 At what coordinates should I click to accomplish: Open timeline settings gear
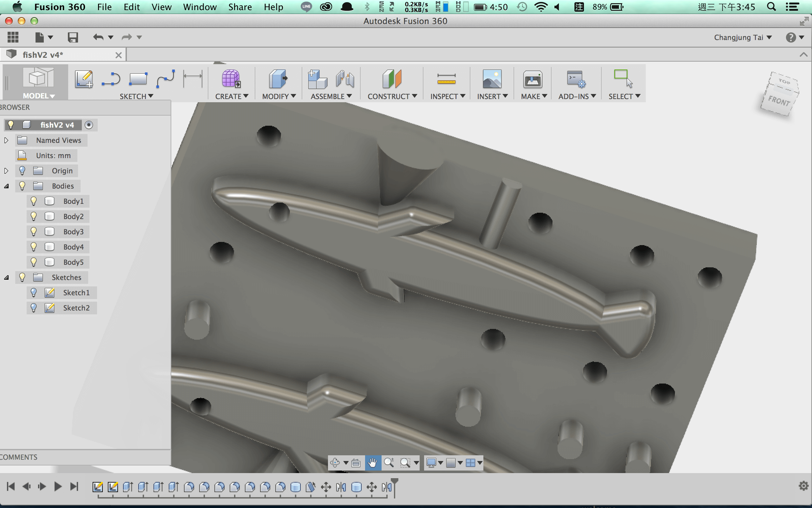[804, 486]
